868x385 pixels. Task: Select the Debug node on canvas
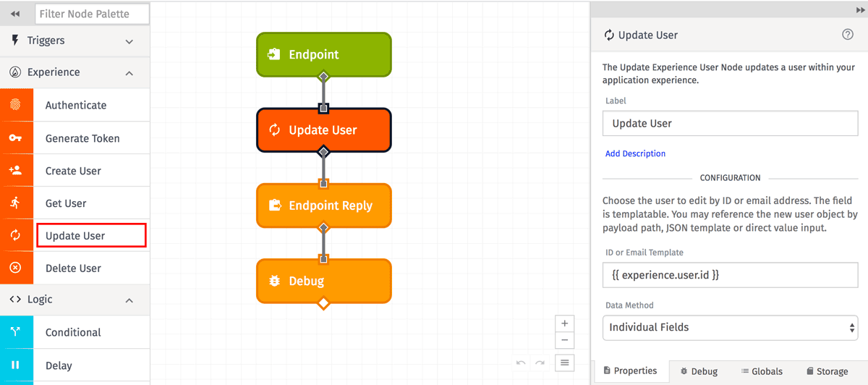coord(324,281)
